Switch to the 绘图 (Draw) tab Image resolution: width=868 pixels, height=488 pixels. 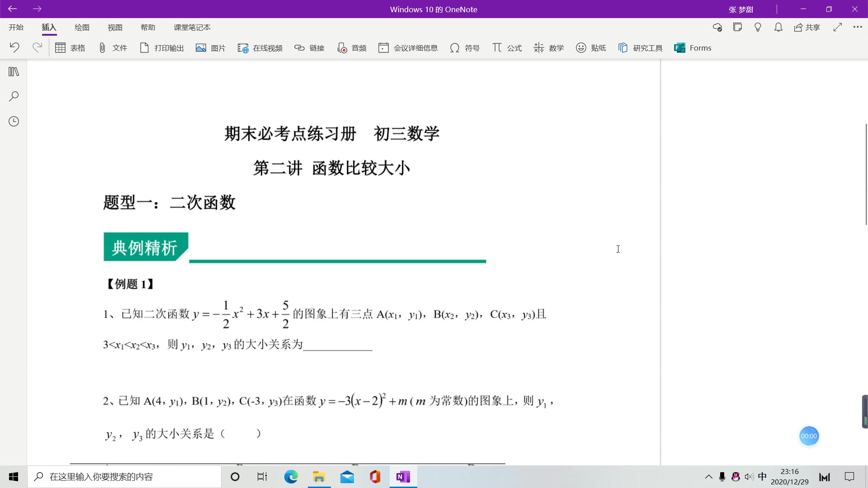click(x=82, y=28)
